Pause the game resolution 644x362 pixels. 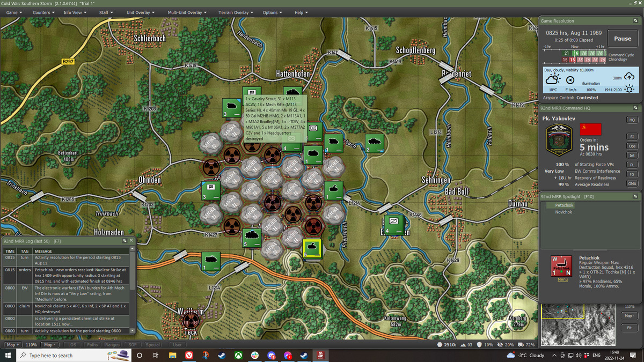point(623,39)
